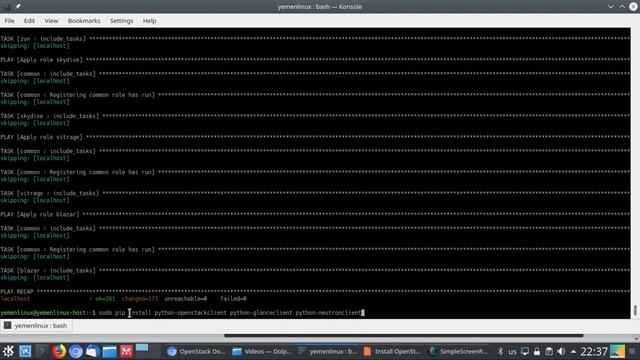This screenshot has height=360, width=640.
Task: Expand hidden system tray icons arrow
Action: point(573,351)
